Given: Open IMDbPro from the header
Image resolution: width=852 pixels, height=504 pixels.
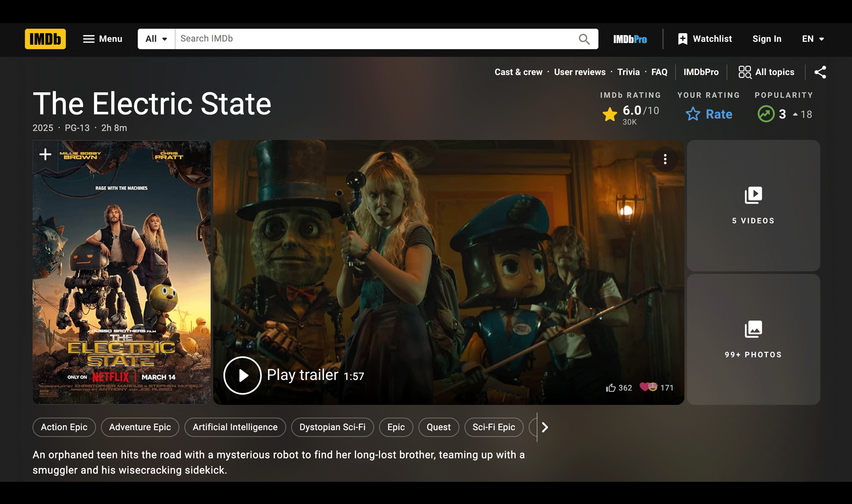Looking at the screenshot, I should (x=630, y=39).
